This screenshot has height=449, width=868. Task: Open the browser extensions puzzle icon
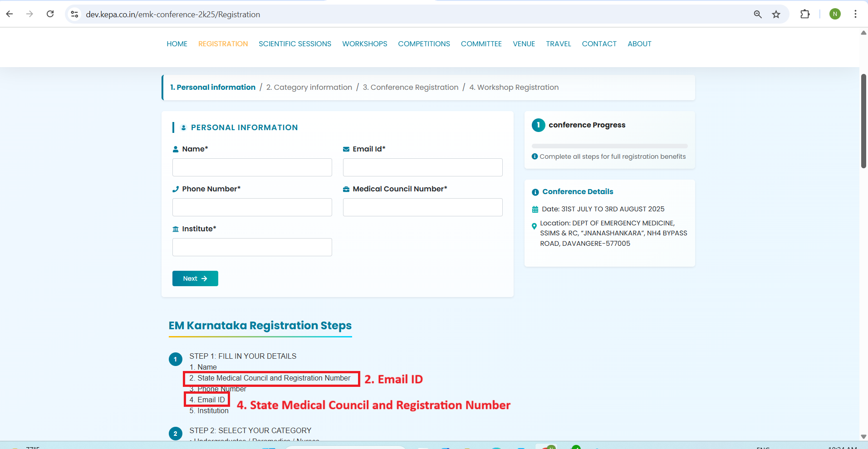tap(804, 14)
